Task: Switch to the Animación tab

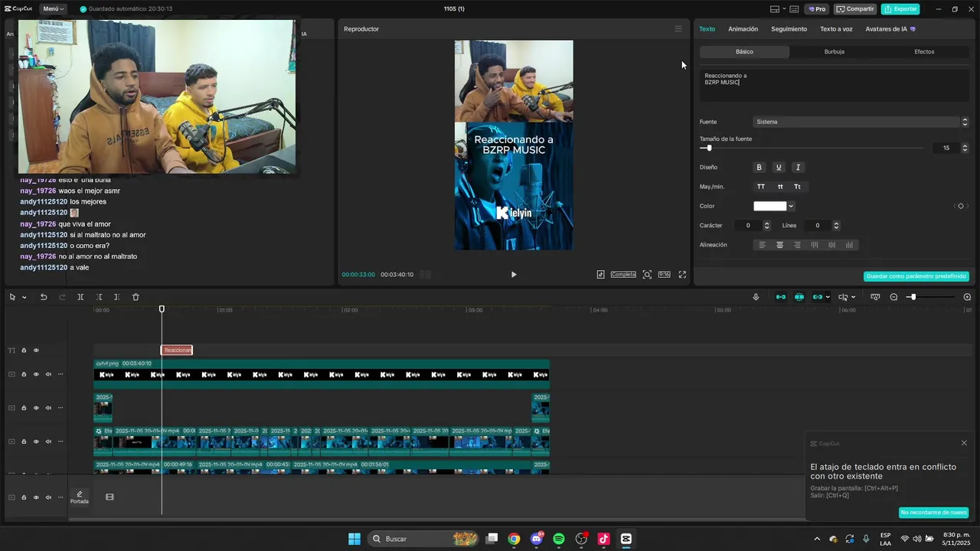Action: point(743,29)
